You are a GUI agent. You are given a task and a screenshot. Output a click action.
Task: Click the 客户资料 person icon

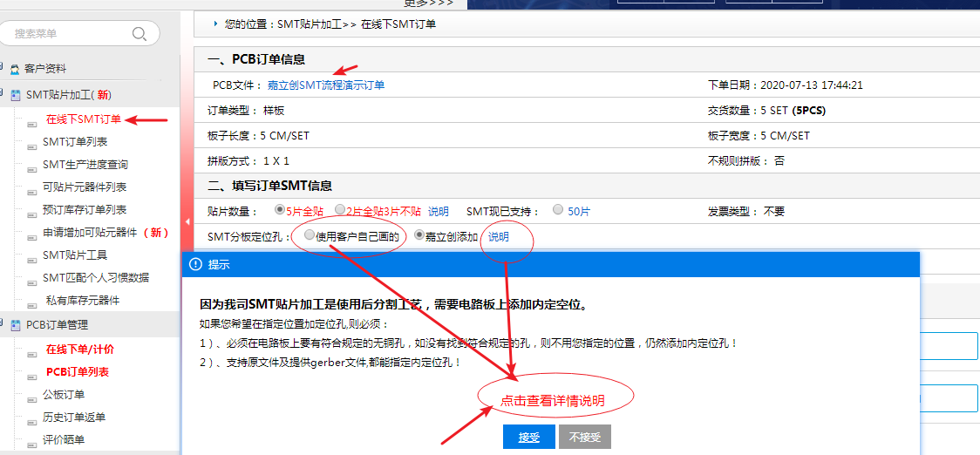tap(15, 69)
